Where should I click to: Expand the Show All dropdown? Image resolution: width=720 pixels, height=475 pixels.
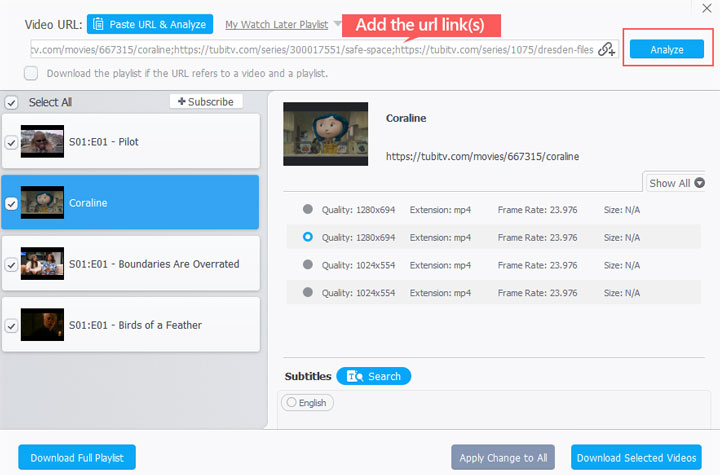(x=676, y=183)
